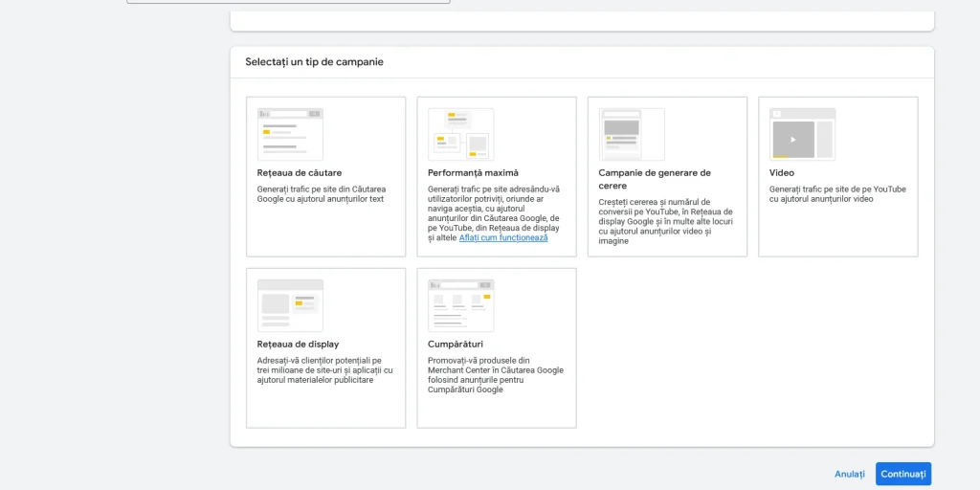Viewport: 980px width, 490px height.
Task: Click the Cumpărături Merchant Center description text
Action: click(x=495, y=375)
